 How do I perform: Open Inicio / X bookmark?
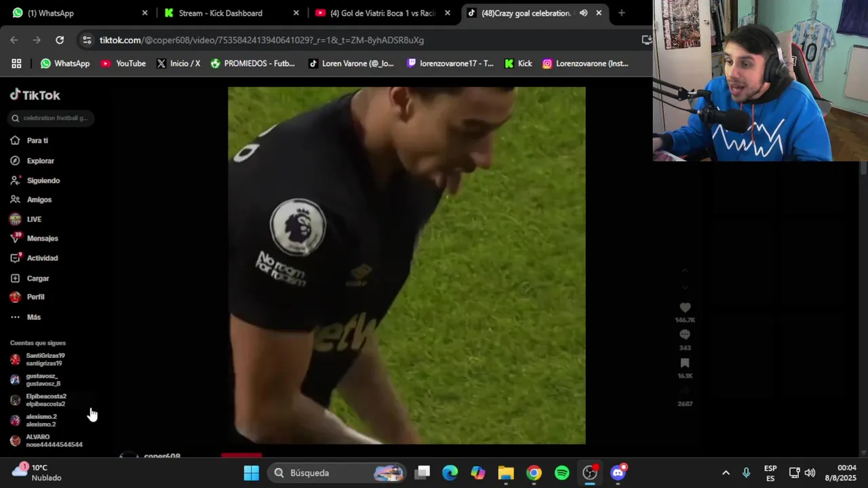(x=178, y=63)
